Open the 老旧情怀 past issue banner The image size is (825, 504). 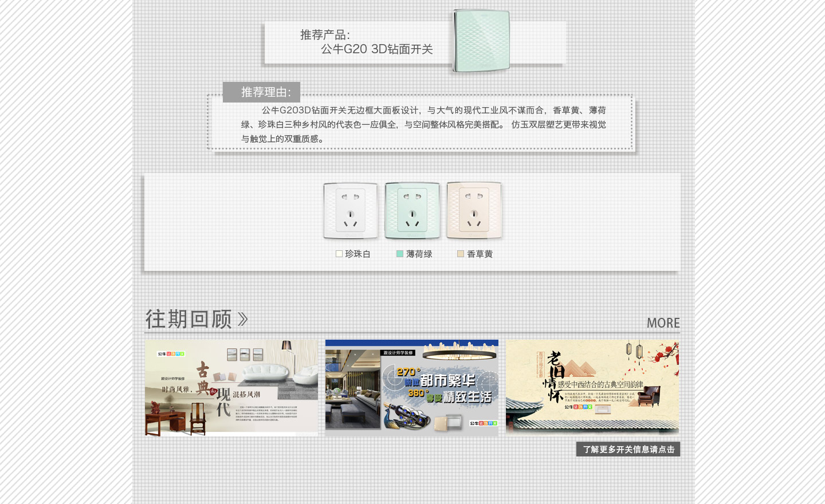click(592, 388)
